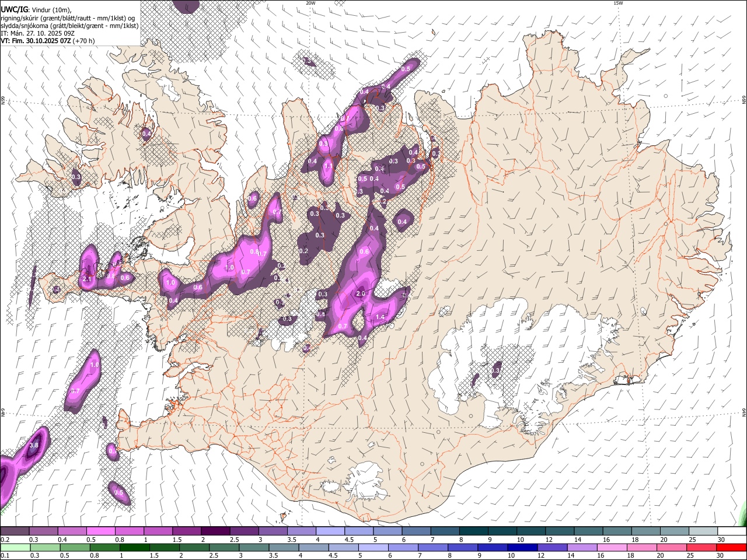Click the '12' label in the upper legend

coord(549,540)
